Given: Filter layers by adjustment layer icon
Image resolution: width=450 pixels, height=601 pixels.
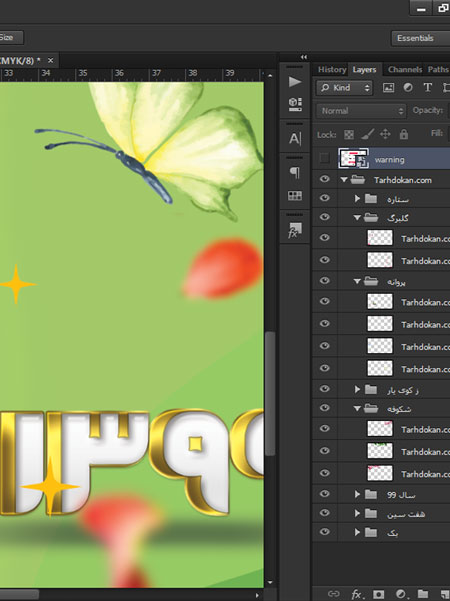Looking at the screenshot, I should 408,88.
